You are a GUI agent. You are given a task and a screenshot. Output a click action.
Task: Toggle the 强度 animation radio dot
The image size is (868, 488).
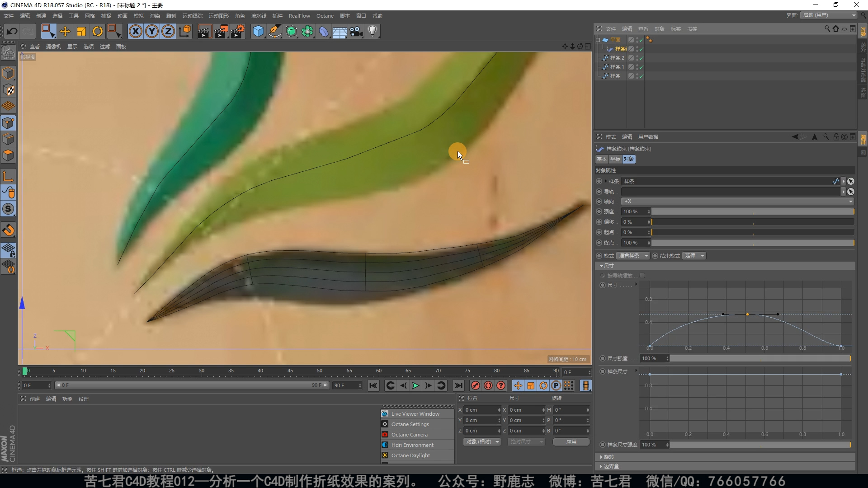(599, 211)
